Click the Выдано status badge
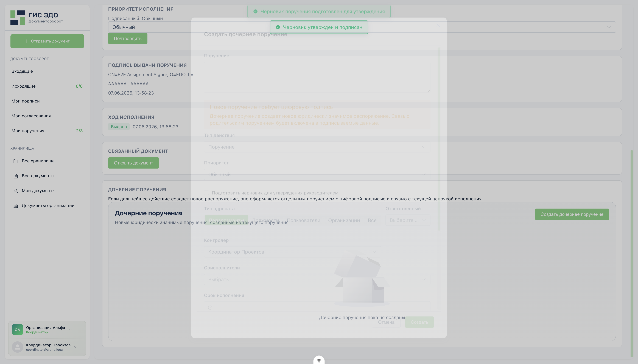 pyautogui.click(x=119, y=127)
